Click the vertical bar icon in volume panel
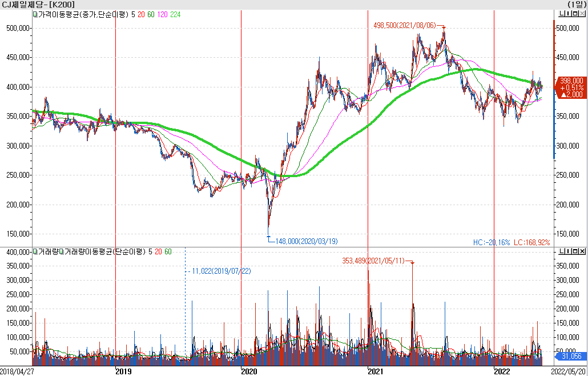The image size is (588, 376). pyautogui.click(x=567, y=251)
